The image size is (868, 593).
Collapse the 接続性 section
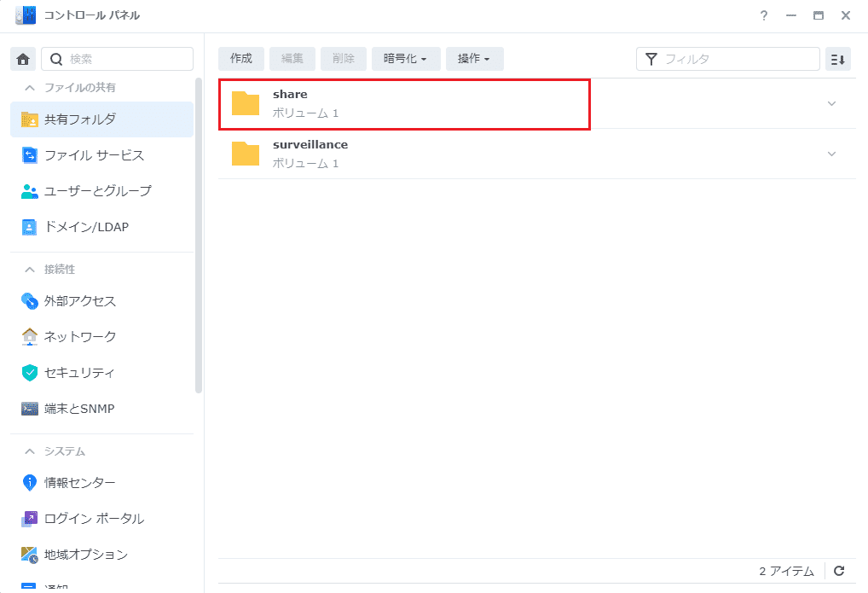coord(30,270)
